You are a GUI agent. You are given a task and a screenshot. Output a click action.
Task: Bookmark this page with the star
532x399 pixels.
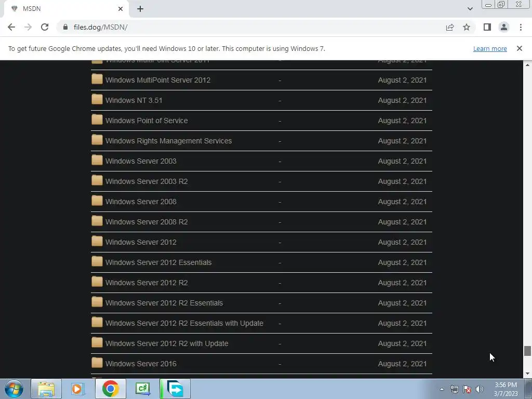467,27
